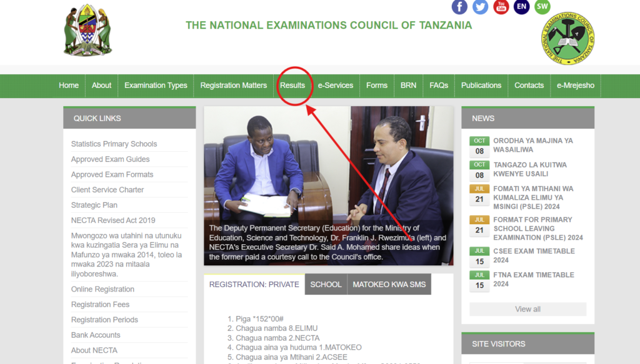Open the Twitter bird icon
The width and height of the screenshot is (640, 364).
[480, 6]
